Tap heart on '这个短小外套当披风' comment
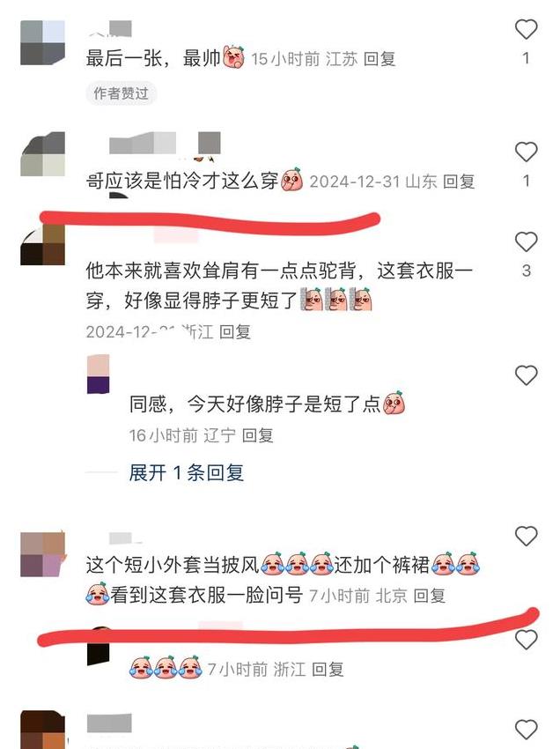The width and height of the screenshot is (560, 749). point(527,536)
